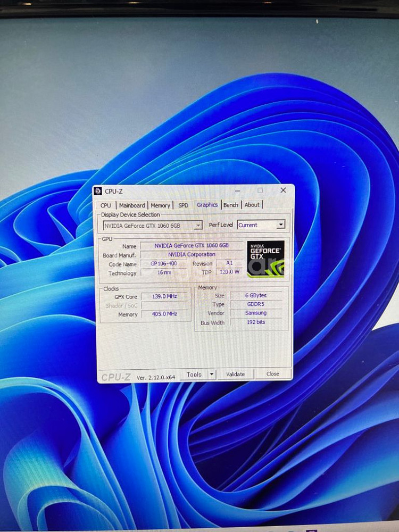Click the Revision A1 value
The height and width of the screenshot is (532, 399).
[x=229, y=263]
